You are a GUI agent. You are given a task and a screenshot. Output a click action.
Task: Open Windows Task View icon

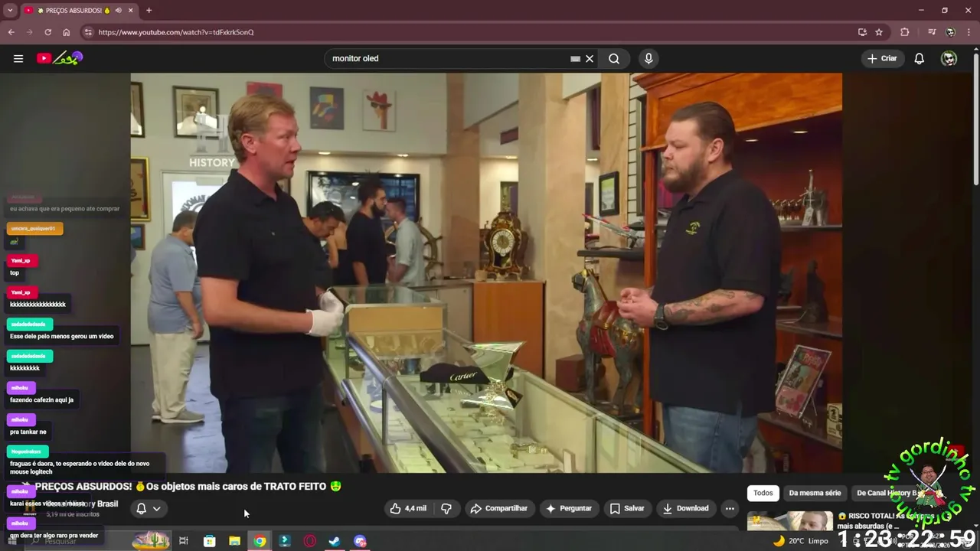[184, 541]
